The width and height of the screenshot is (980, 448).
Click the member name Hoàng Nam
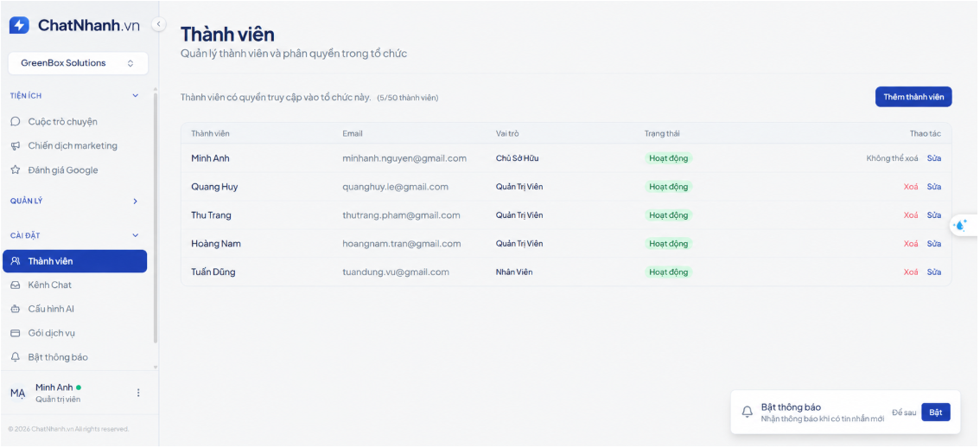(216, 243)
